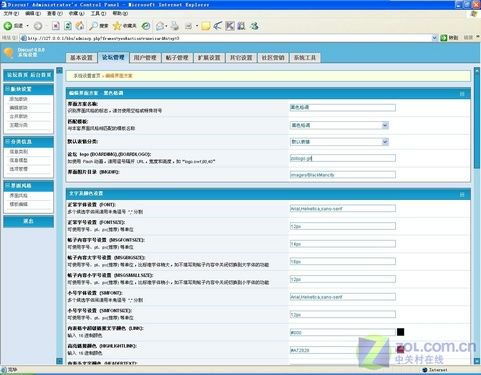
Task: Click the Refresh page icon
Action: pos(68,26)
